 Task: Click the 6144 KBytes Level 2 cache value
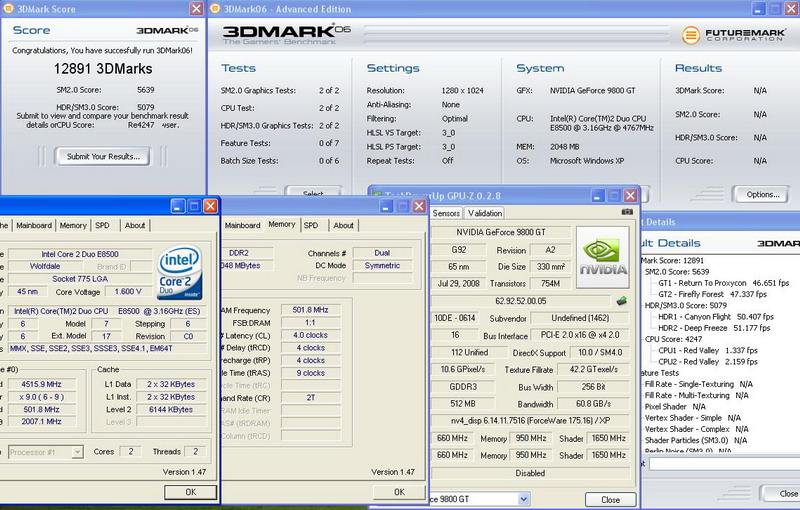171,410
